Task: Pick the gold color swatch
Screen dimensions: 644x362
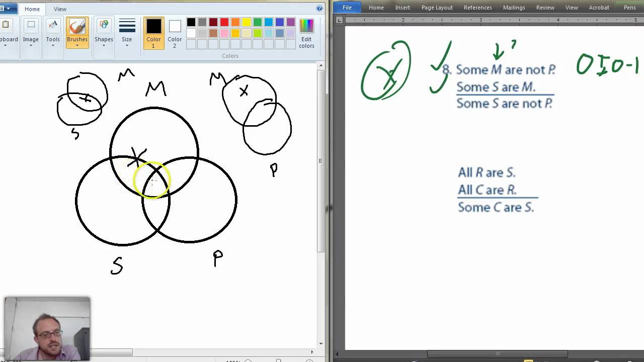Action: tap(235, 33)
